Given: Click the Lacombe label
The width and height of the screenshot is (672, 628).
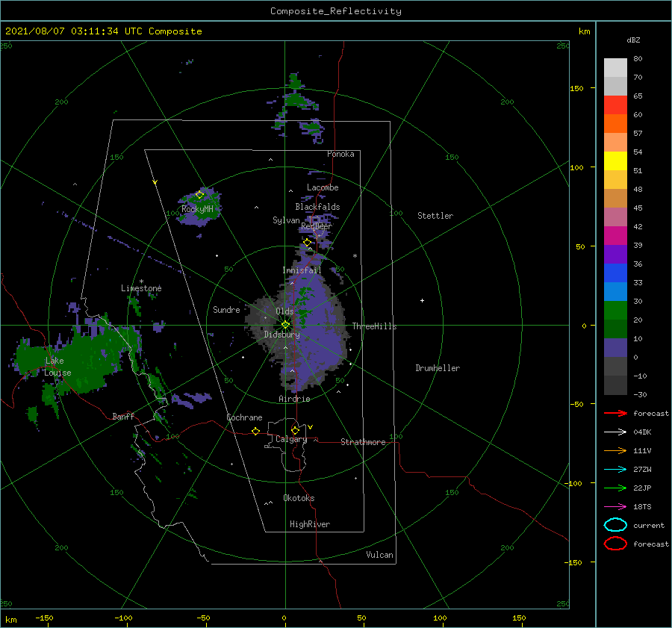Looking at the screenshot, I should click(x=323, y=187).
